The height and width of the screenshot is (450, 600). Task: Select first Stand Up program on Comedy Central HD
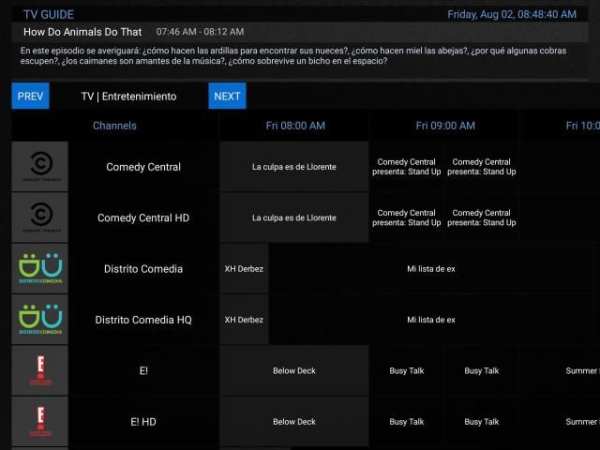[406, 218]
